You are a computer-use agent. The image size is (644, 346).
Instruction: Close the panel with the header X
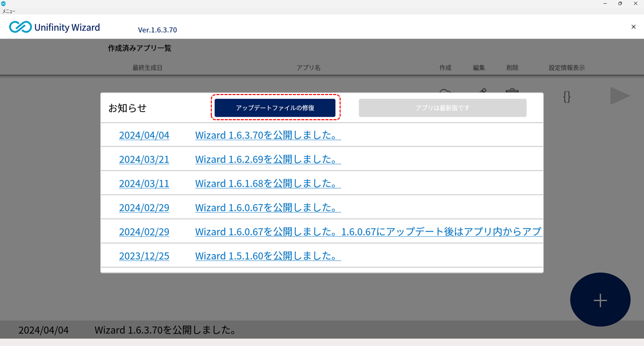pos(633,27)
